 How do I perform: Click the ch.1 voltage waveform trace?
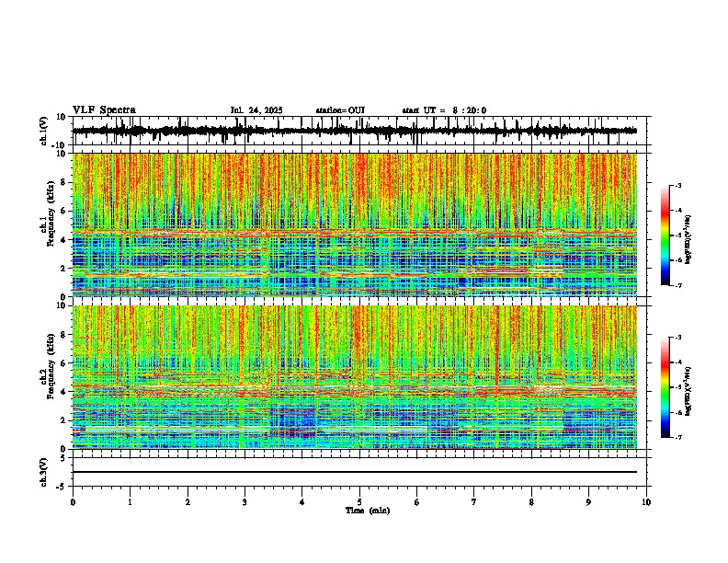[x=355, y=131]
